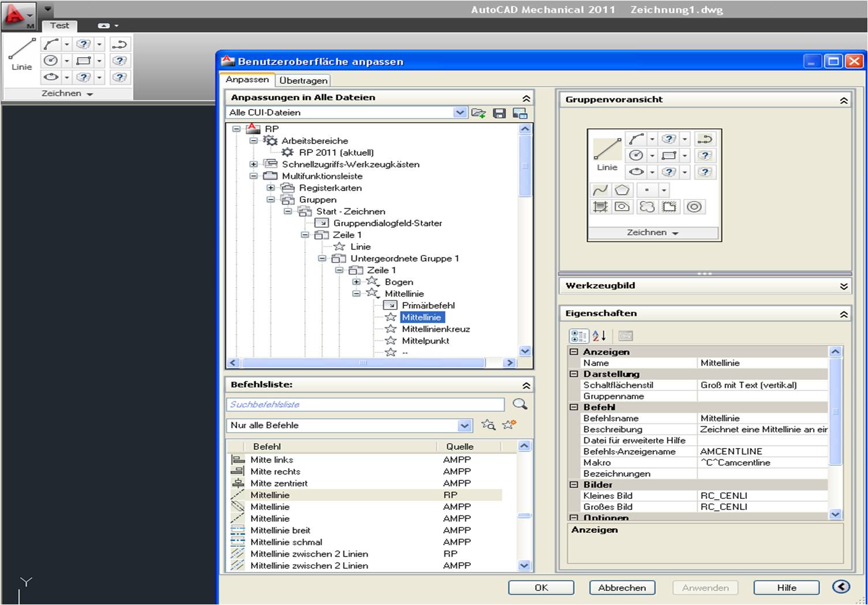Pick the arc tool in the Test ribbon
Viewport: 868px width, 605px height.
click(x=51, y=44)
